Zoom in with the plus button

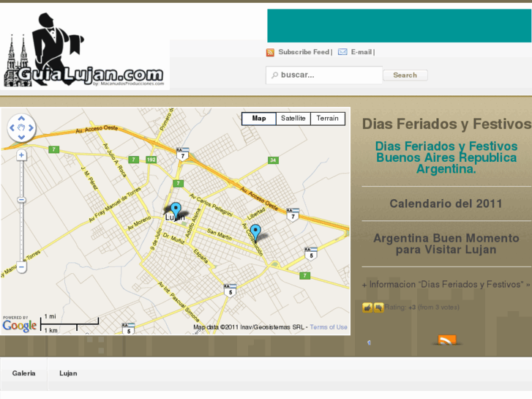[21, 155]
